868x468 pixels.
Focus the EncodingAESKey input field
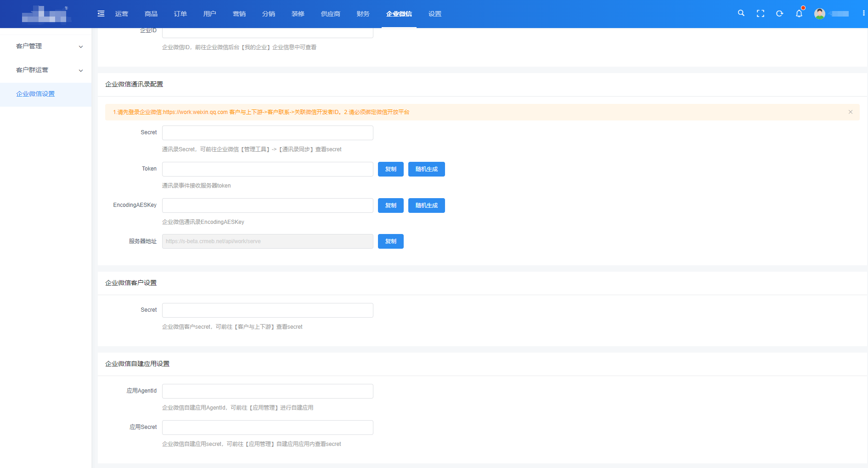[268, 205]
